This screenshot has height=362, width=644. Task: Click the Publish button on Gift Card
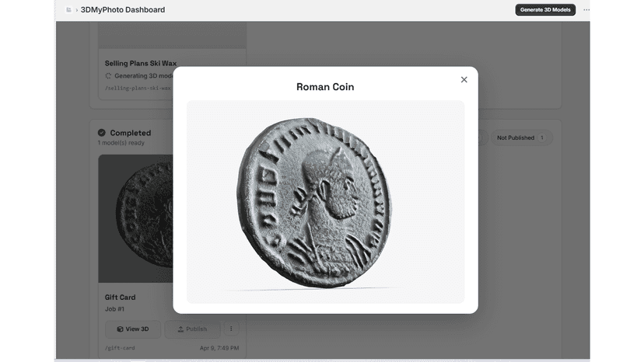tap(192, 329)
